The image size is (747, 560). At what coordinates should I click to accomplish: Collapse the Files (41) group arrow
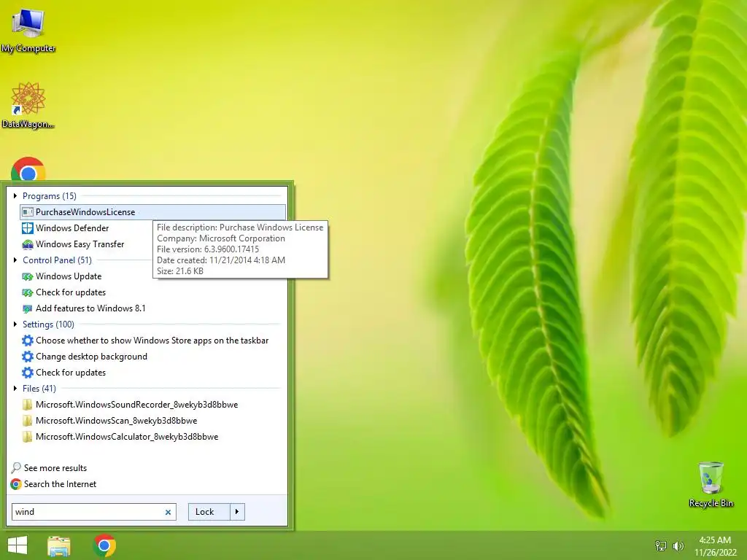coord(15,388)
